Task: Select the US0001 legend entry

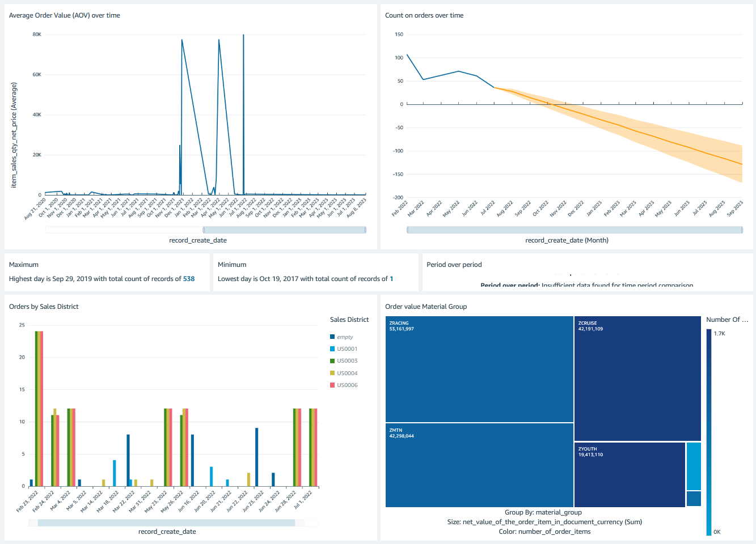Action: (344, 349)
